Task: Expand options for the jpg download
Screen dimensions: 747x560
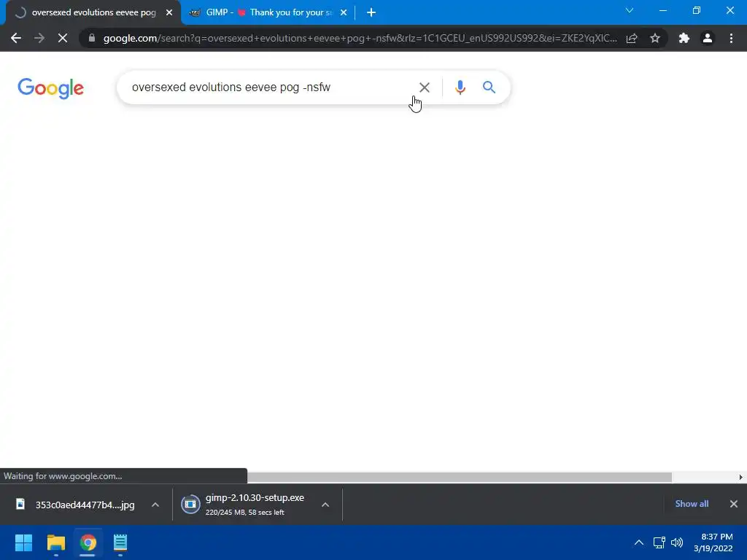Action: click(x=155, y=505)
